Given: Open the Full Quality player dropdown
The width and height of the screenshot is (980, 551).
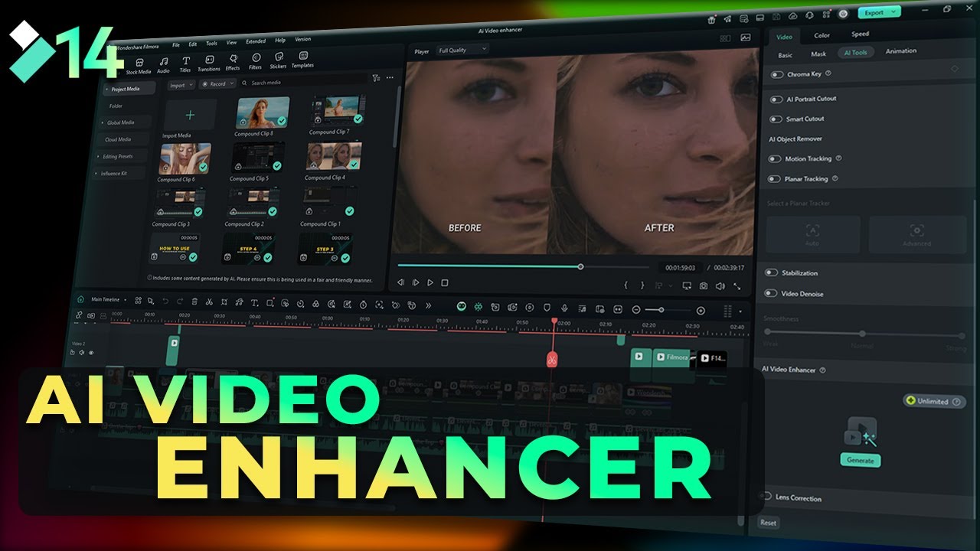Looking at the screenshot, I should pyautogui.click(x=462, y=50).
